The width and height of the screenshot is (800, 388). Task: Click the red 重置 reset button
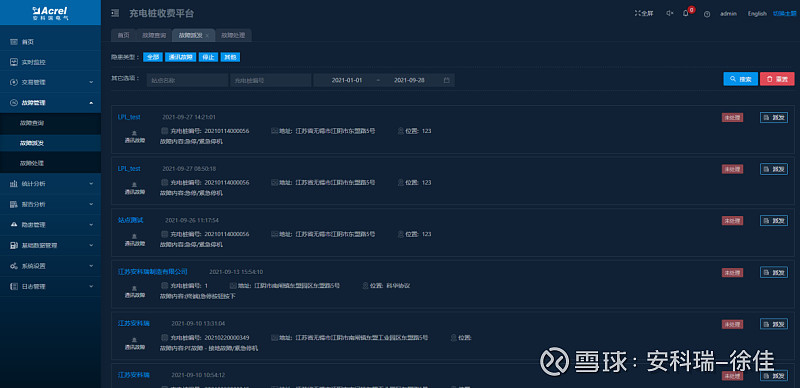pyautogui.click(x=777, y=79)
